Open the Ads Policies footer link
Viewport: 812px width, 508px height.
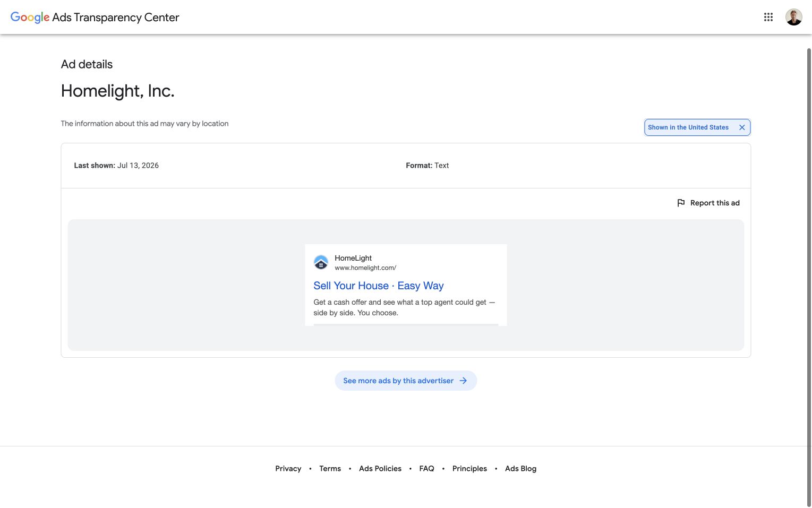point(380,469)
